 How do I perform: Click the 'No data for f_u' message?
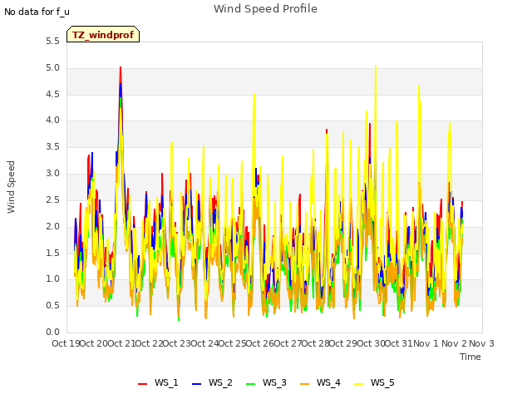[37, 12]
